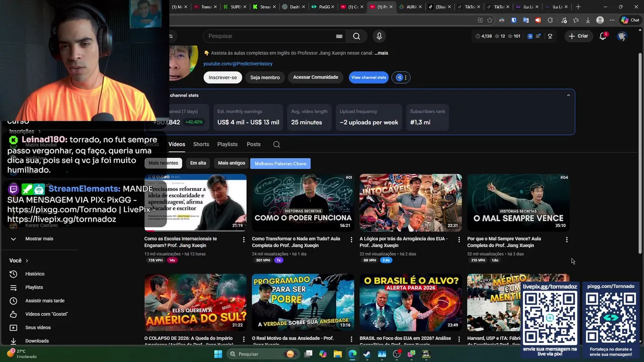This screenshot has height=362, width=644.
Task: Click the weather widget showing 27°C Ensolarado
Action: tap(22, 354)
